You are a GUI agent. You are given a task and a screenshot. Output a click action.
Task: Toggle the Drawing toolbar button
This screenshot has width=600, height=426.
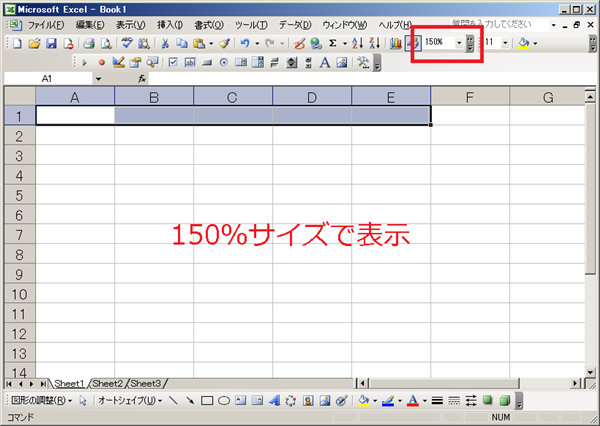pyautogui.click(x=413, y=43)
